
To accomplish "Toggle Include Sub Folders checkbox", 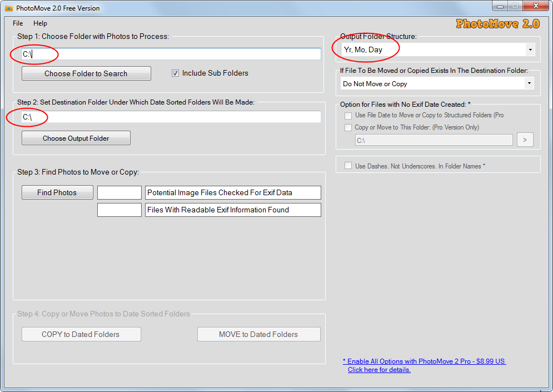I will 175,73.
